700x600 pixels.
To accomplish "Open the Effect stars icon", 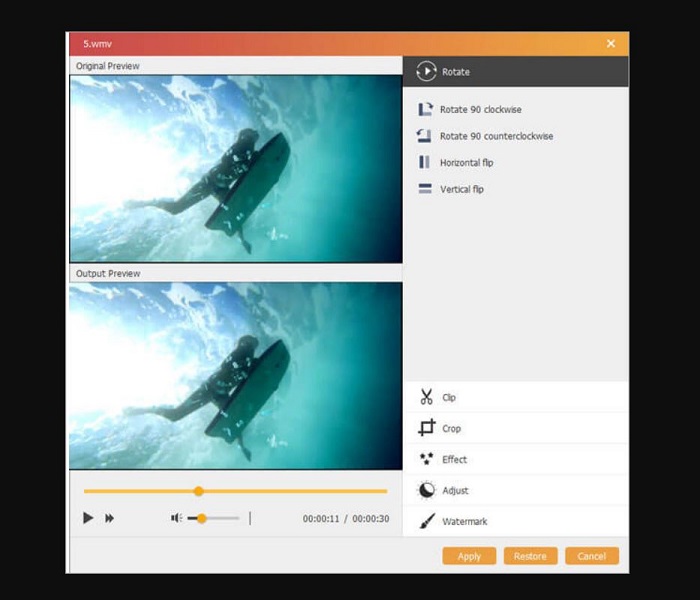I will click(426, 459).
